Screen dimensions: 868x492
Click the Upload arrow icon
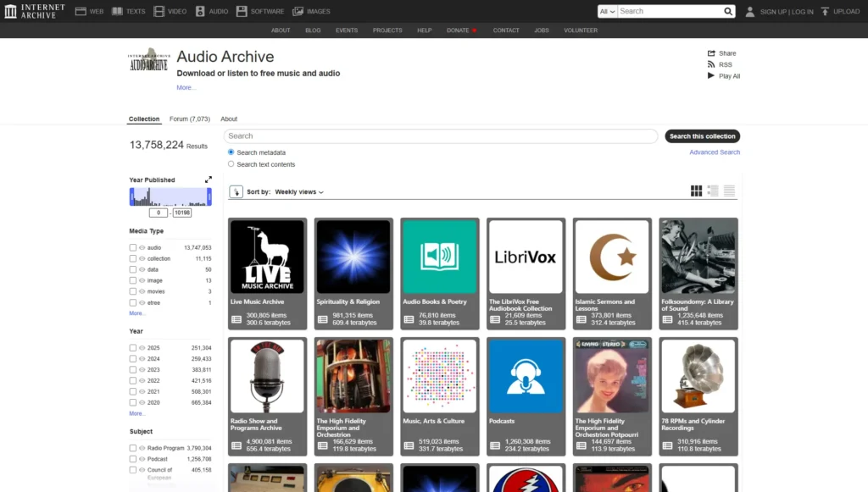825,11
